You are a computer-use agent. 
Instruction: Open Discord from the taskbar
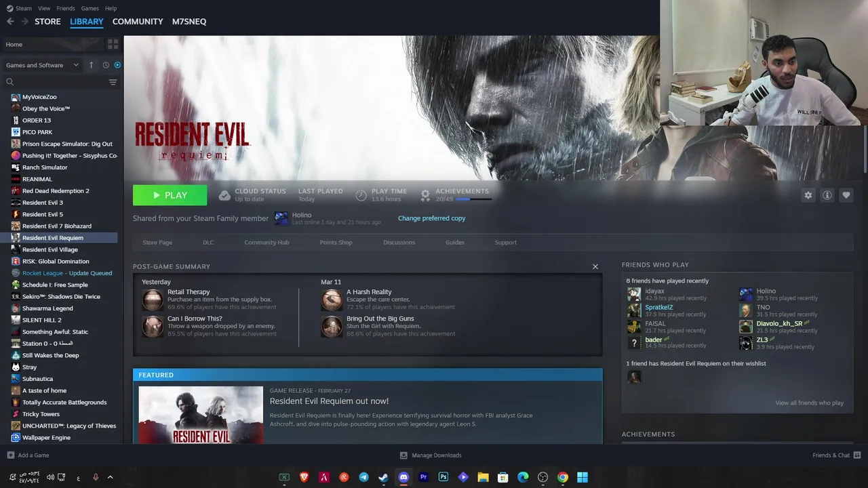pos(403,477)
